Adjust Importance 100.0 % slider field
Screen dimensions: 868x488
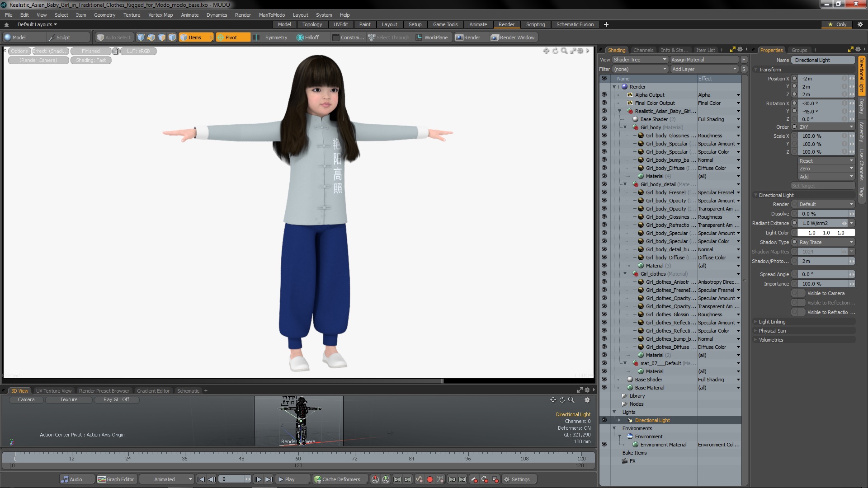[x=823, y=284]
